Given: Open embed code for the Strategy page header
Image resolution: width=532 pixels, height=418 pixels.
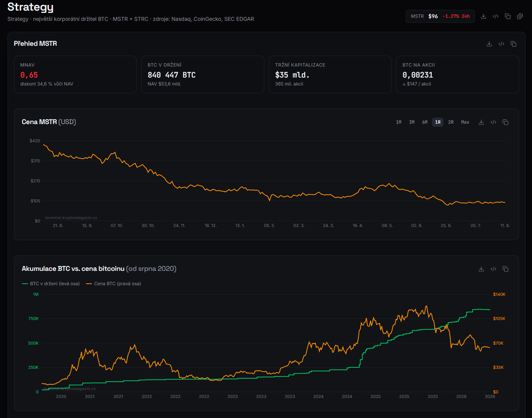Looking at the screenshot, I should click(496, 16).
